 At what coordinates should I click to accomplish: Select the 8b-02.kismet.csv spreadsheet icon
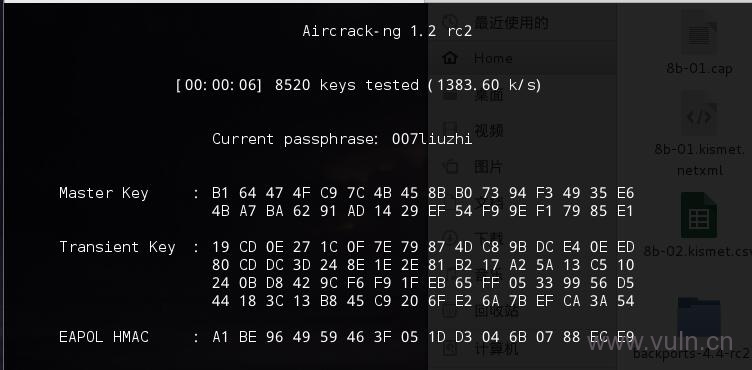pyautogui.click(x=699, y=215)
